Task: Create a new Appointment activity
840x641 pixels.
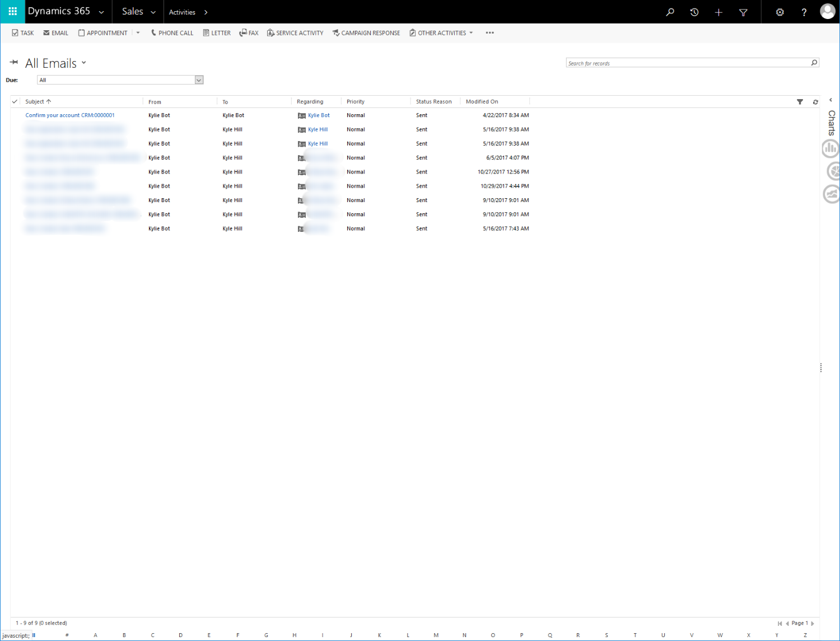Action: click(103, 33)
